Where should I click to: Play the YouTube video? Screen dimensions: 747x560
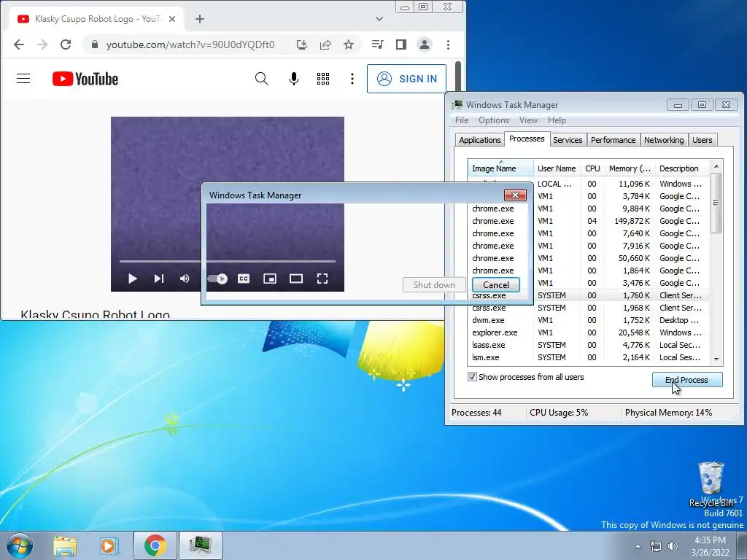[133, 279]
